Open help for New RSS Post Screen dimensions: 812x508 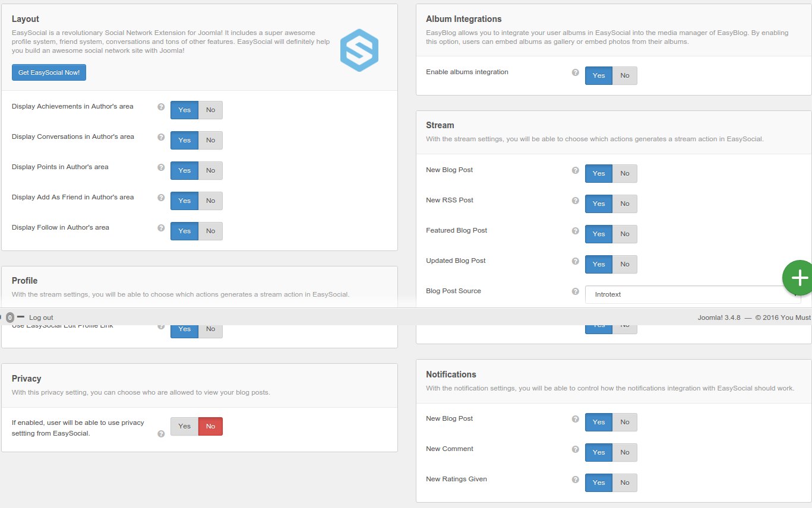[x=575, y=201]
